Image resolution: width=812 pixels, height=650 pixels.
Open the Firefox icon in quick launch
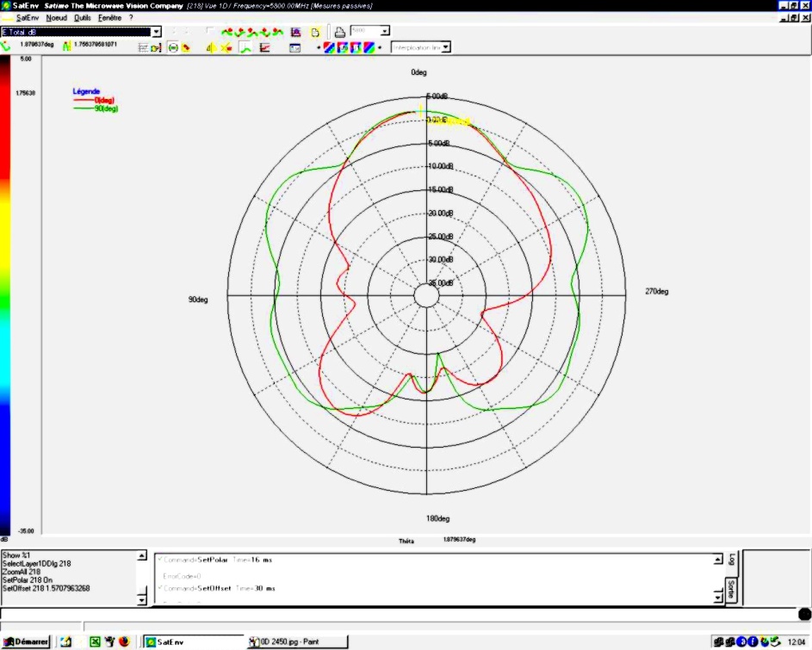pyautogui.click(x=124, y=641)
